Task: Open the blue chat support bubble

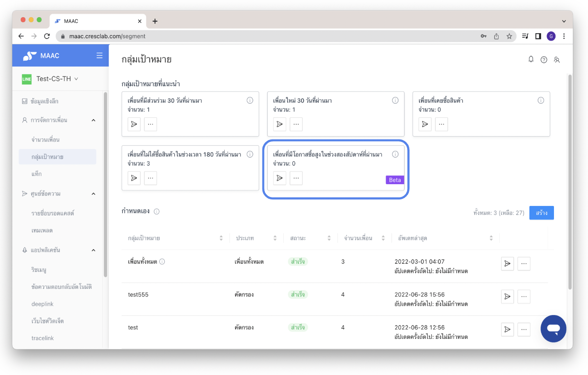Action: (553, 328)
